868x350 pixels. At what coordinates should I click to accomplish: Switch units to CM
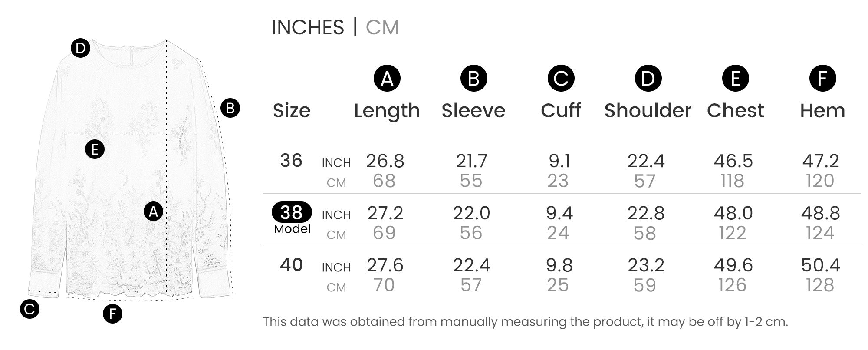[x=382, y=27]
